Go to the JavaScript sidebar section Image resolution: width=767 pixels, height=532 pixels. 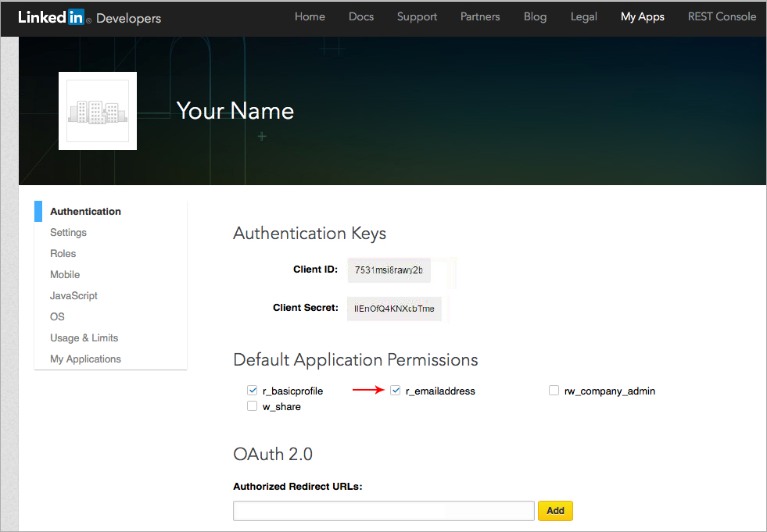click(73, 296)
